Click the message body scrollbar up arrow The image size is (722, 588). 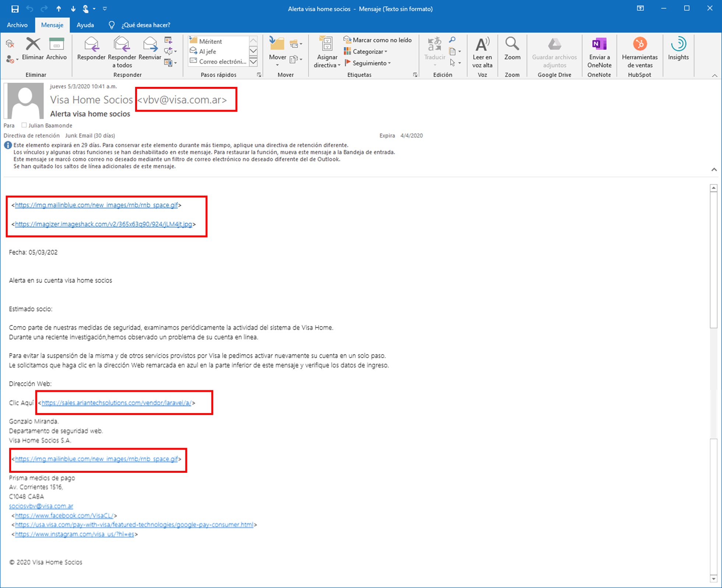(714, 188)
